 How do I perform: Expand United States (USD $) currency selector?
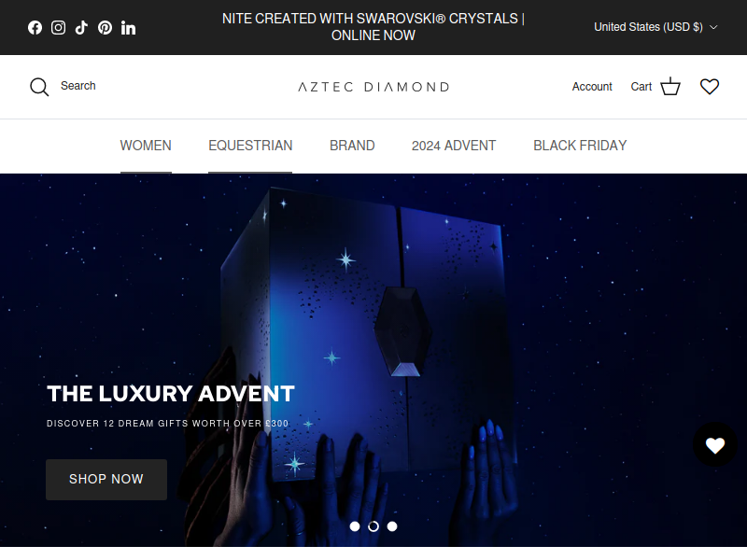click(655, 27)
